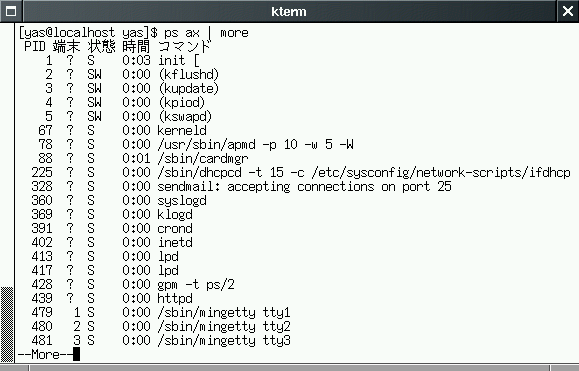
Task: Select the httpd process row
Action: click(x=112, y=298)
